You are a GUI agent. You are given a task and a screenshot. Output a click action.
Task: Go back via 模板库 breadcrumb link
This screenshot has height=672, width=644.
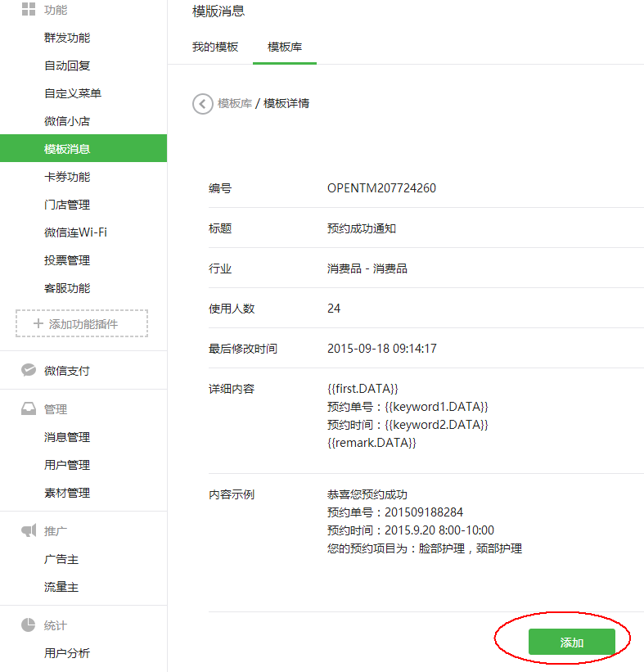coord(234,103)
